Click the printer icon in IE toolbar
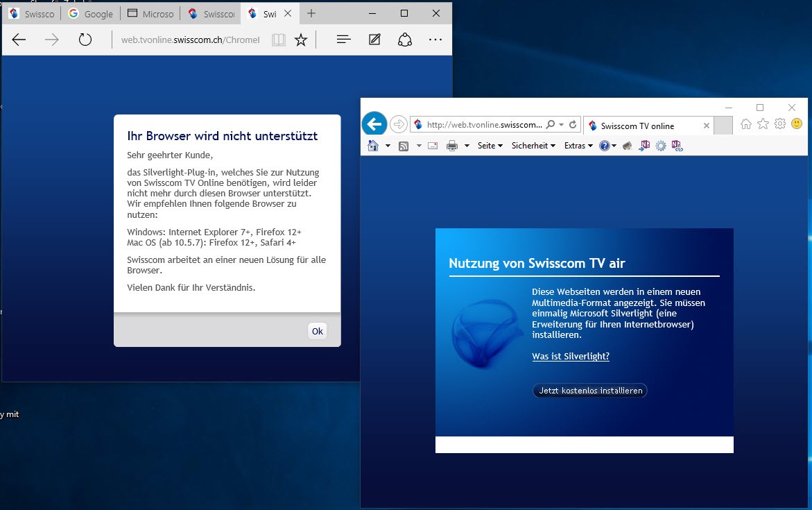This screenshot has width=812, height=510. [452, 146]
